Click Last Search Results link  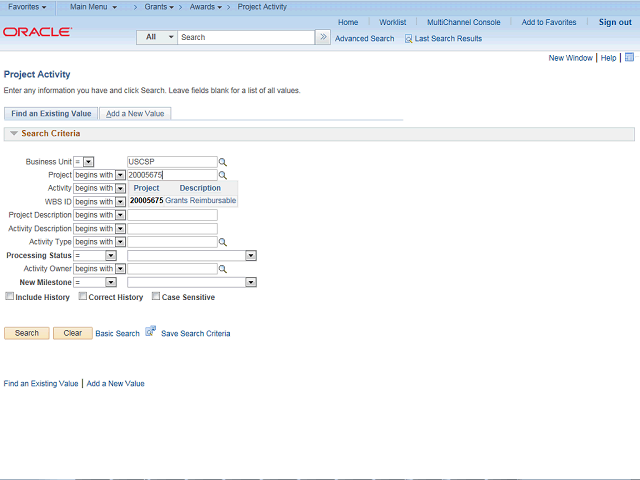[448, 39]
